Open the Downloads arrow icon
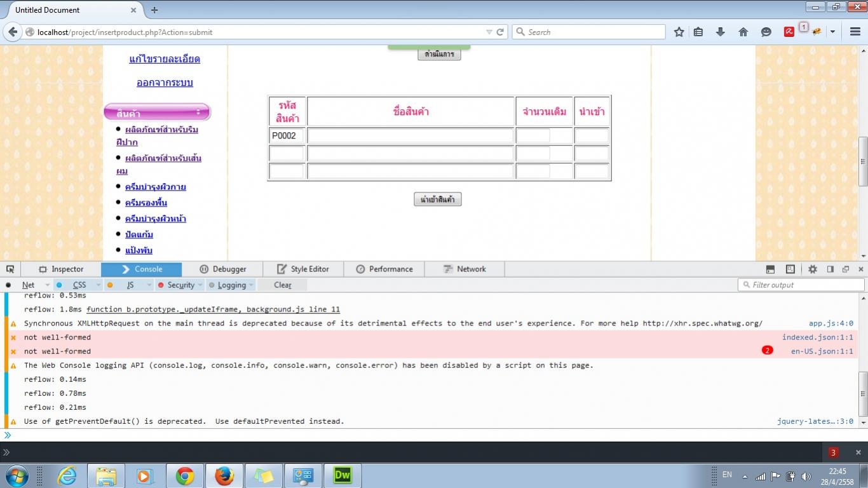 [721, 32]
